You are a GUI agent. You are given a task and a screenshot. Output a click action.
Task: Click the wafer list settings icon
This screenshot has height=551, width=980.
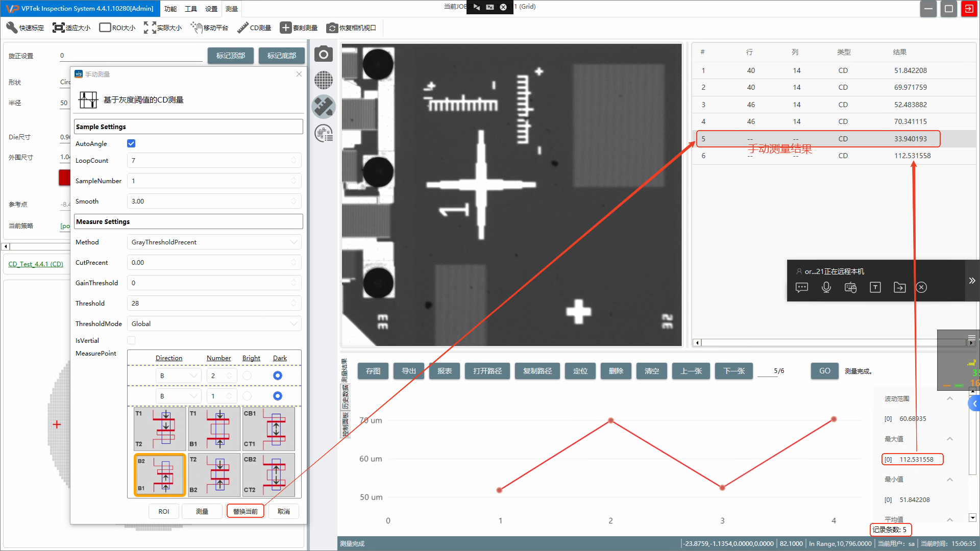(x=324, y=133)
